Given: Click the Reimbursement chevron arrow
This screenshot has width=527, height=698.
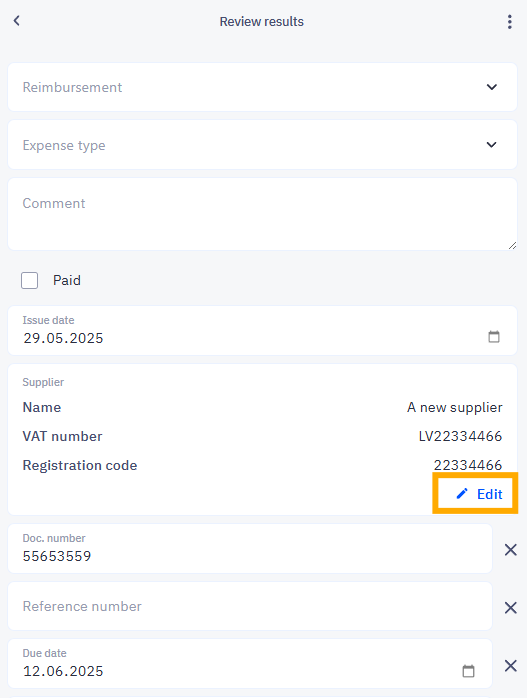Looking at the screenshot, I should point(491,87).
